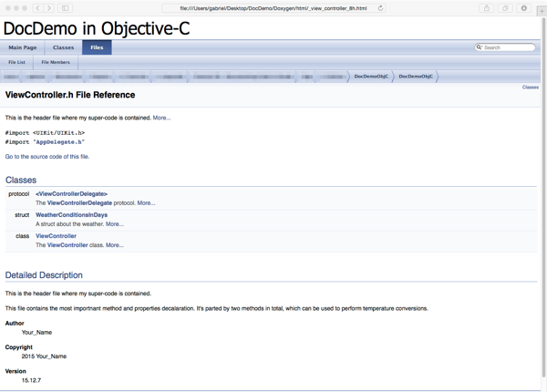The height and width of the screenshot is (392, 547).
Task: Click 'Go to the source code' link
Action: [x=47, y=157]
